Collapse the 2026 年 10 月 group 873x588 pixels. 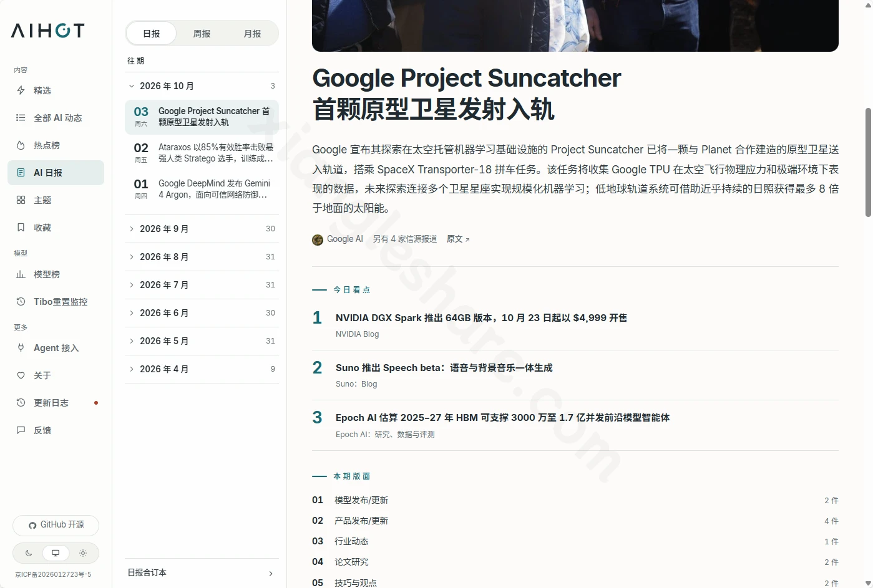pyautogui.click(x=202, y=86)
